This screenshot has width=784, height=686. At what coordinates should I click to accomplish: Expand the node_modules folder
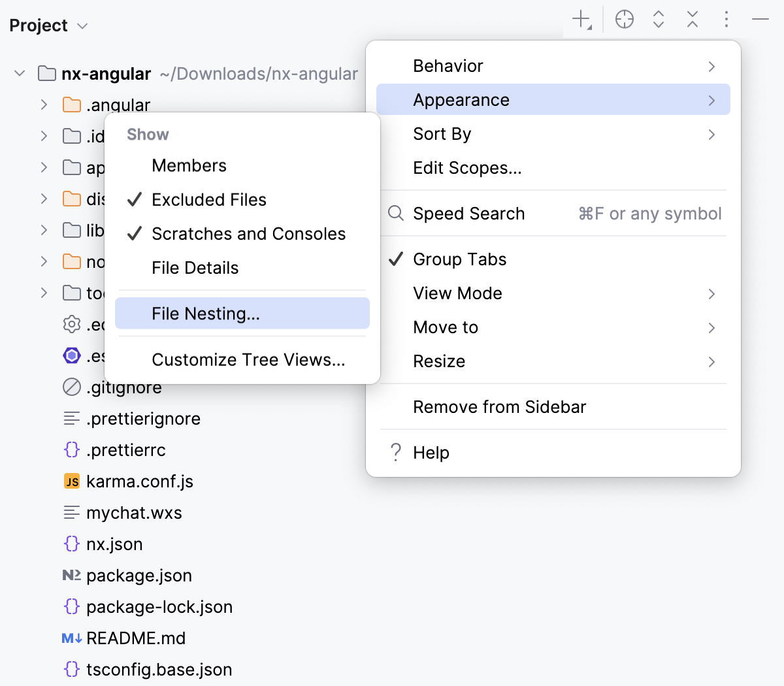43,261
